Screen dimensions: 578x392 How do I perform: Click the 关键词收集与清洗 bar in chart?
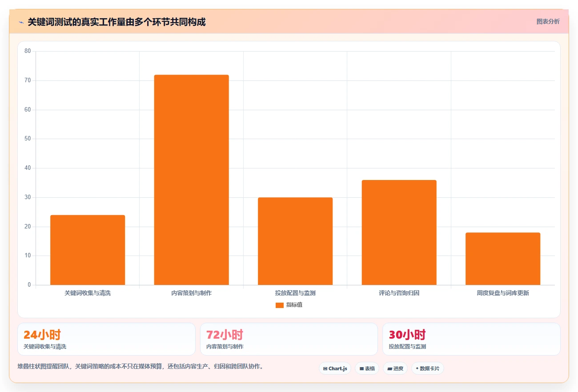tap(88, 250)
